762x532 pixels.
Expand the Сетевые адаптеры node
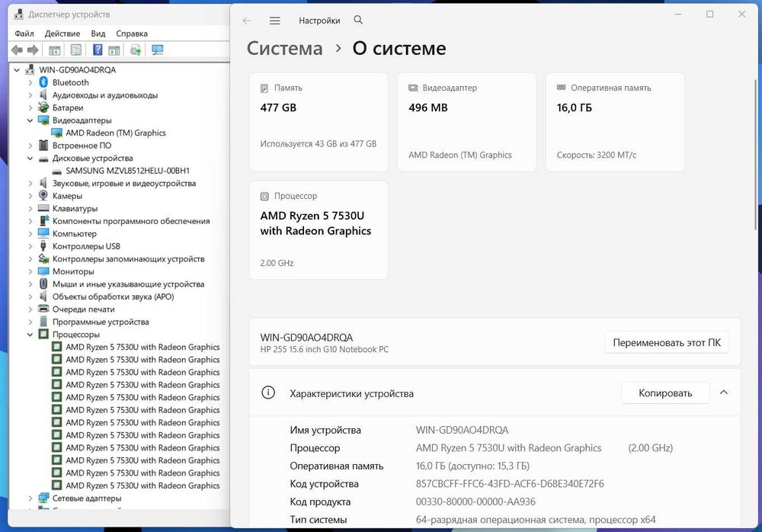(30, 498)
